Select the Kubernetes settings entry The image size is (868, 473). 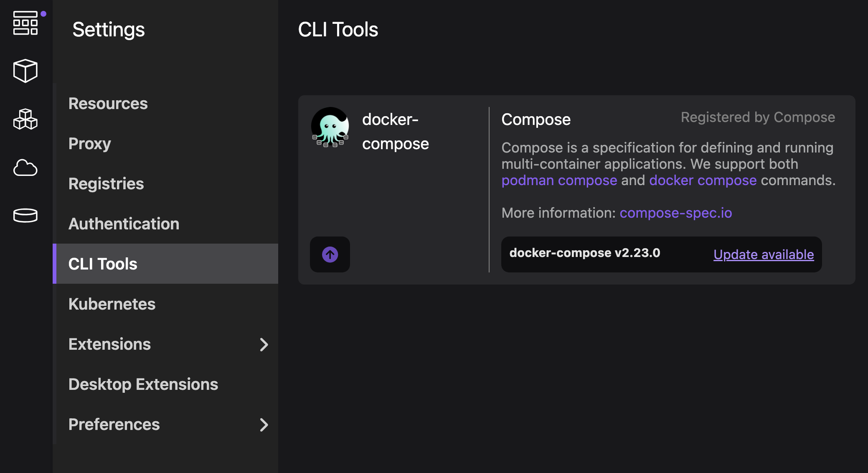point(112,304)
